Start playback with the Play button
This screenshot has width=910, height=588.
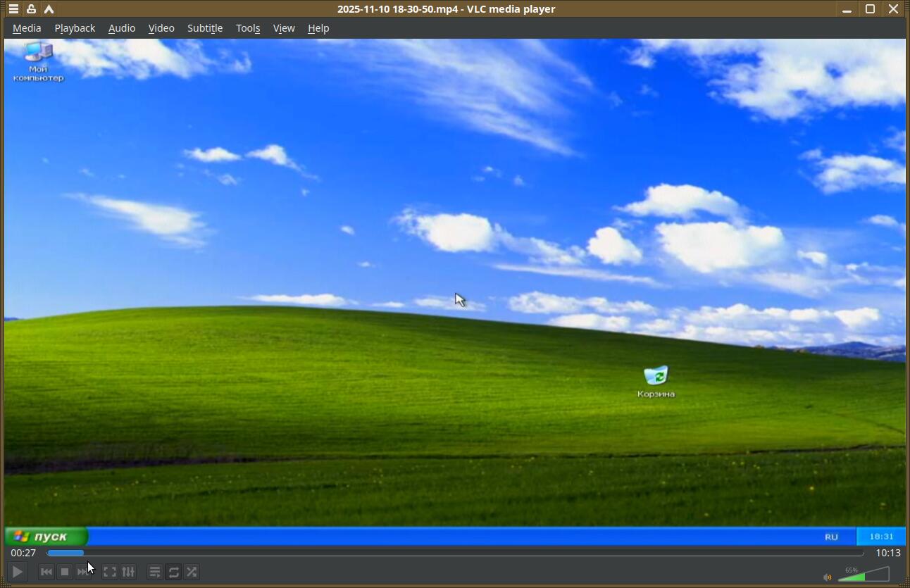pyautogui.click(x=18, y=572)
